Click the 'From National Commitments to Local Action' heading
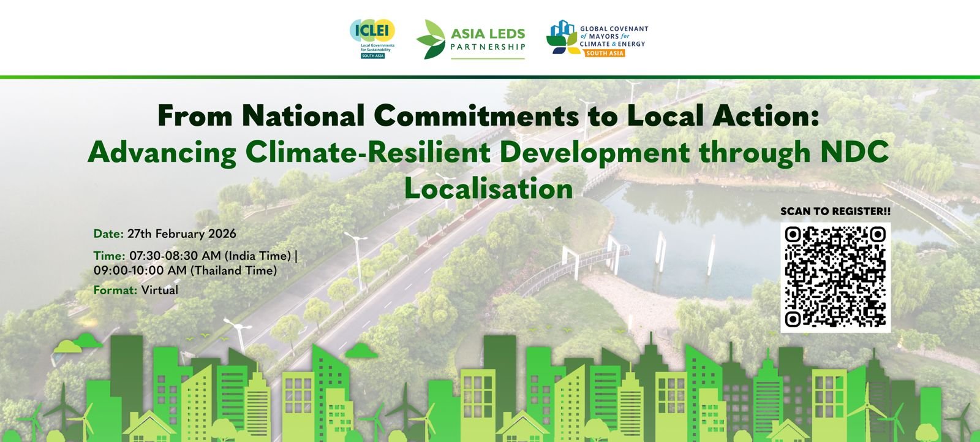The width and height of the screenshot is (980, 442). coord(488,115)
